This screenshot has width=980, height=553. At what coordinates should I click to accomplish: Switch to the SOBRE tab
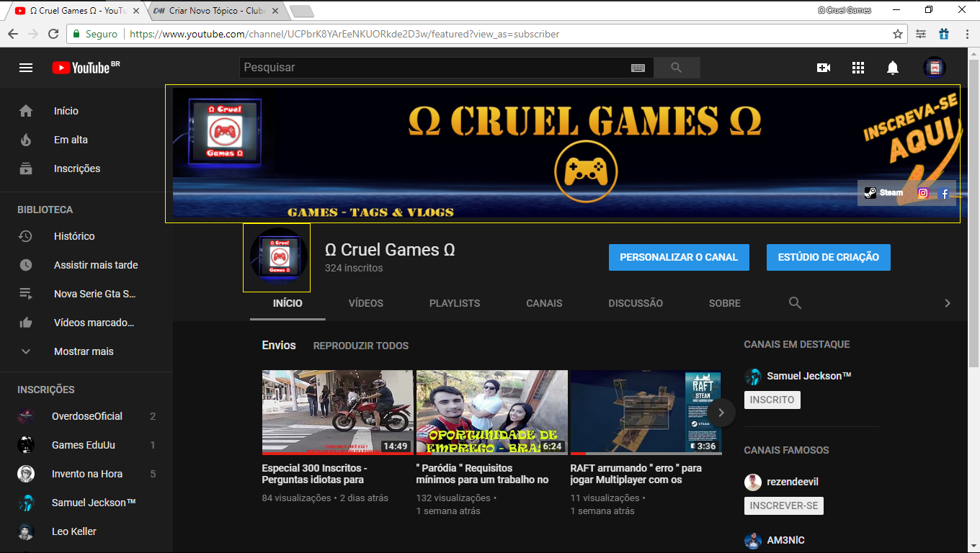[725, 303]
